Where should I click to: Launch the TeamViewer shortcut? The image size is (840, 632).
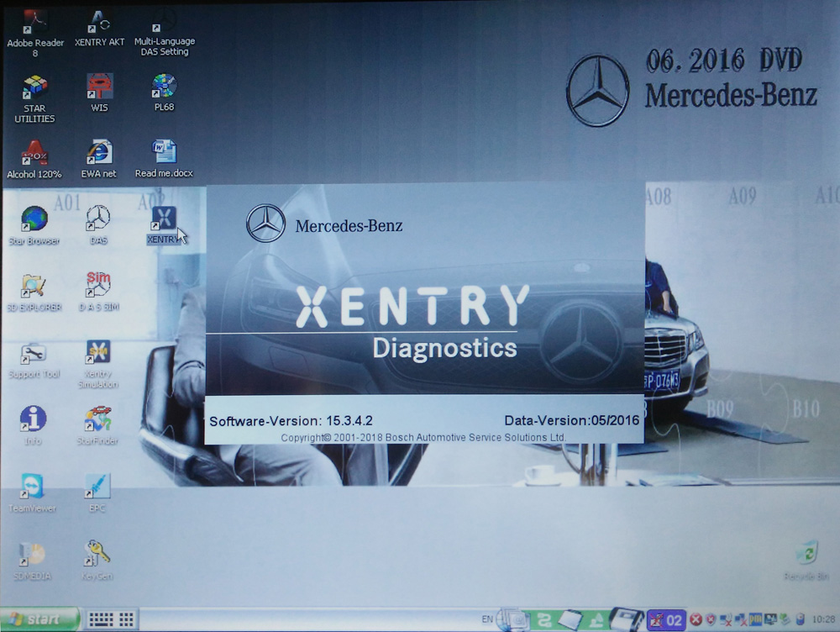(x=33, y=493)
